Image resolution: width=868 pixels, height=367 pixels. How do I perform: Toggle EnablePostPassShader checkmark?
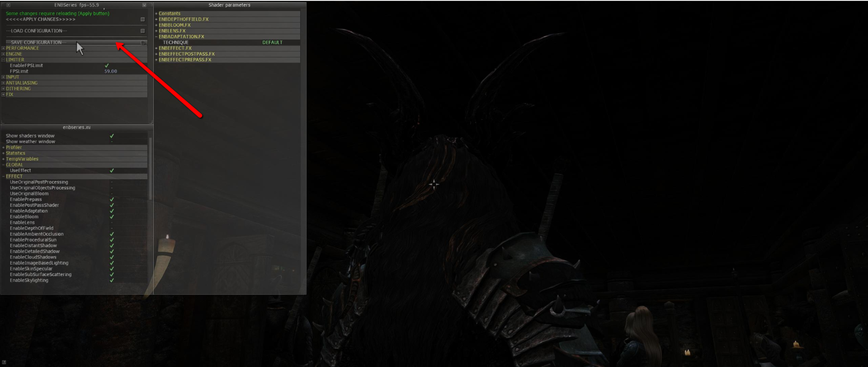tap(112, 205)
